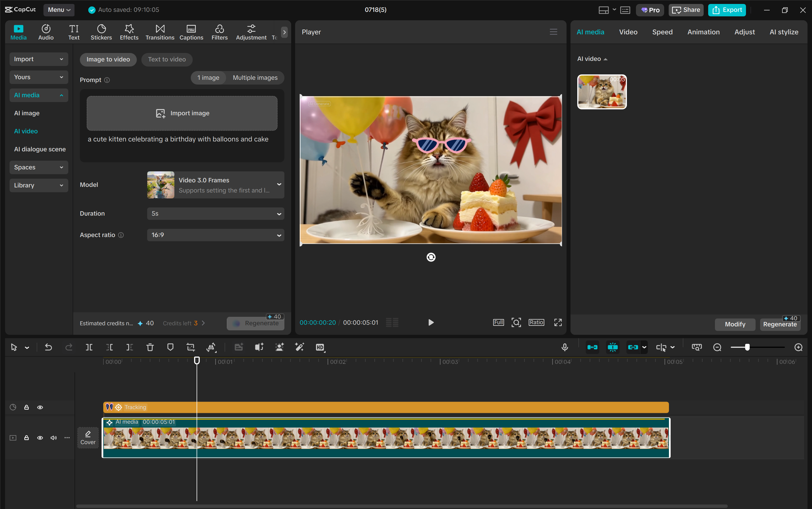Open the Stickers panel
812x509 pixels.
pyautogui.click(x=101, y=32)
